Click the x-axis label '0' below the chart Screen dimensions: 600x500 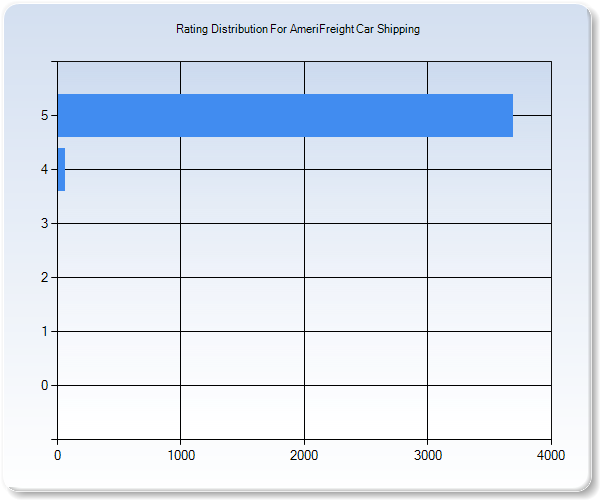(57, 455)
